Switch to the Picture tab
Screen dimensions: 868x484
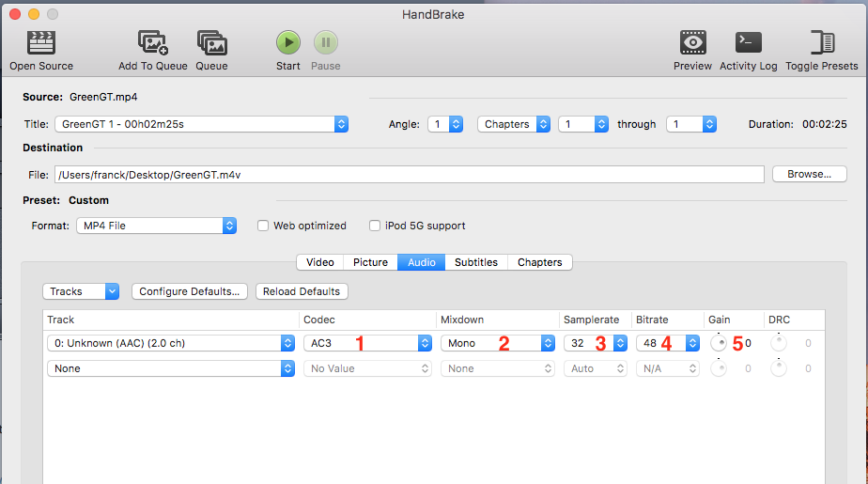(370, 262)
